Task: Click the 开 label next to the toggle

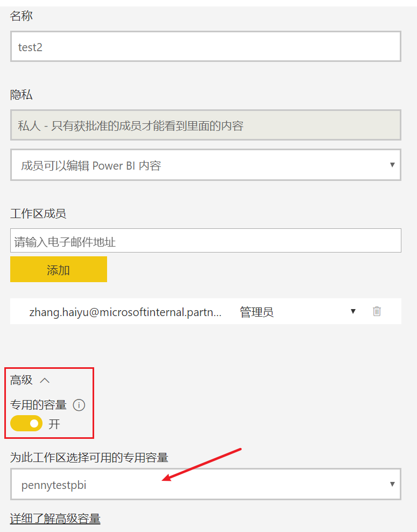Action: point(54,424)
